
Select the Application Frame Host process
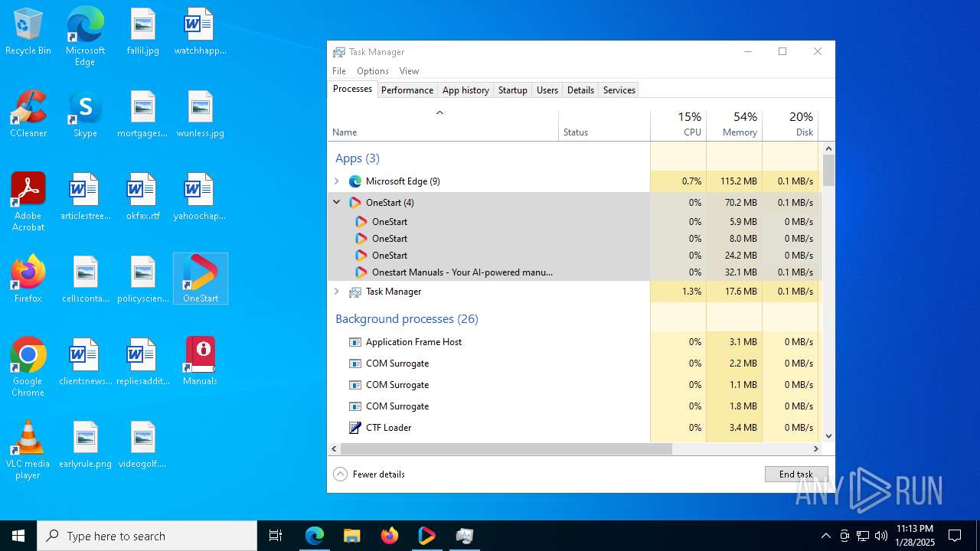(573, 342)
